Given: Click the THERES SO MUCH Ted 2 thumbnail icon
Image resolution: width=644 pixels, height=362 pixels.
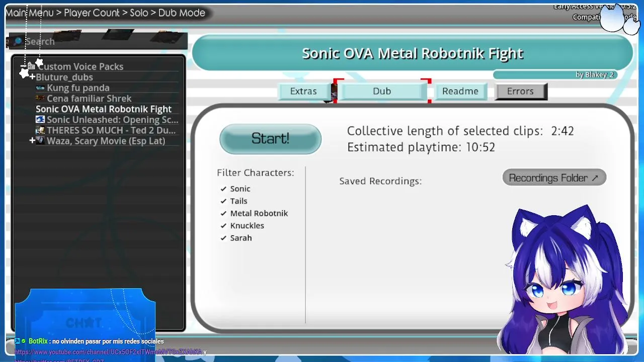Looking at the screenshot, I should pyautogui.click(x=40, y=130).
